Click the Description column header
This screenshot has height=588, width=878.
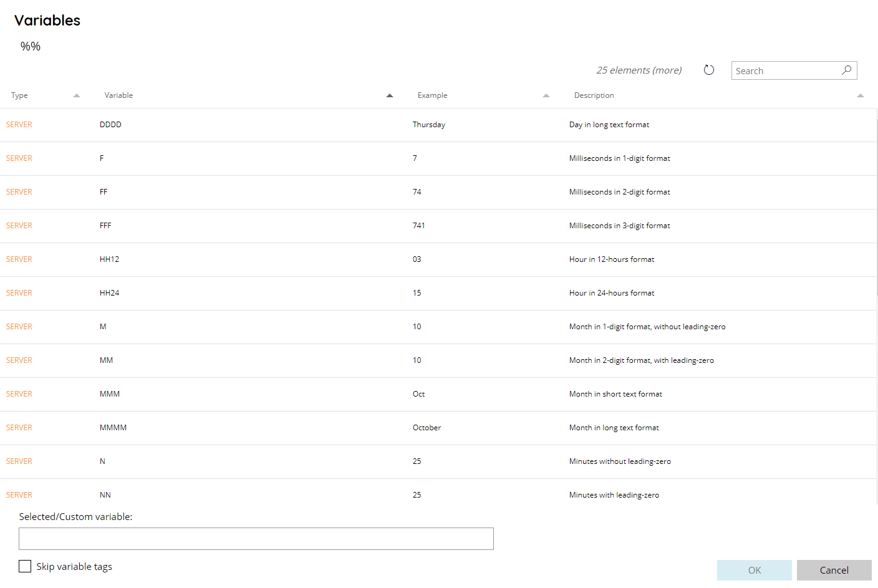[x=594, y=95]
